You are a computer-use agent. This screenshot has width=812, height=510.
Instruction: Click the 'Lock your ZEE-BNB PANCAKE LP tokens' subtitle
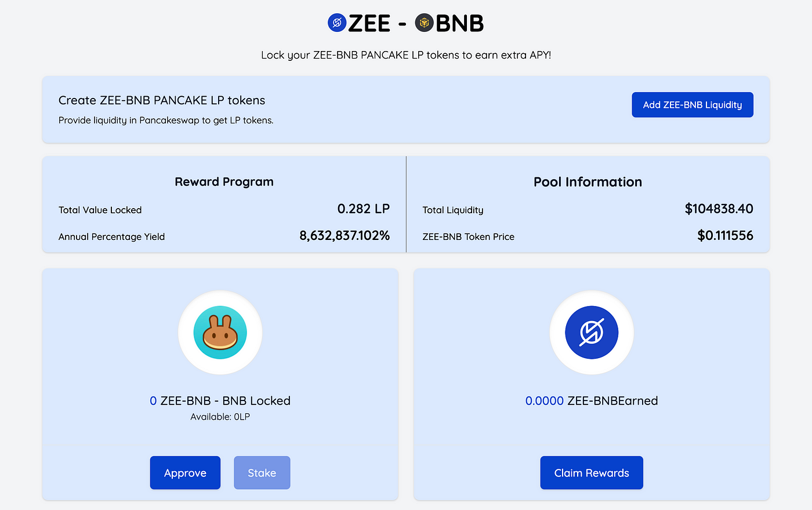click(406, 55)
